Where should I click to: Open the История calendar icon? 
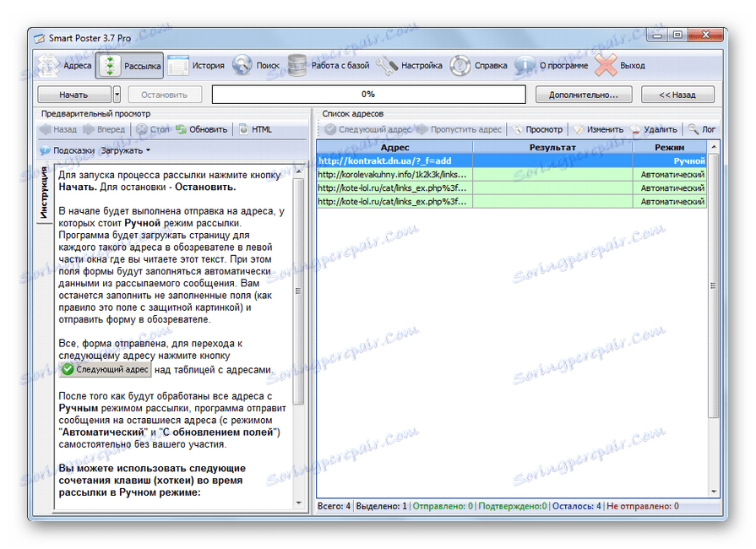point(178,65)
